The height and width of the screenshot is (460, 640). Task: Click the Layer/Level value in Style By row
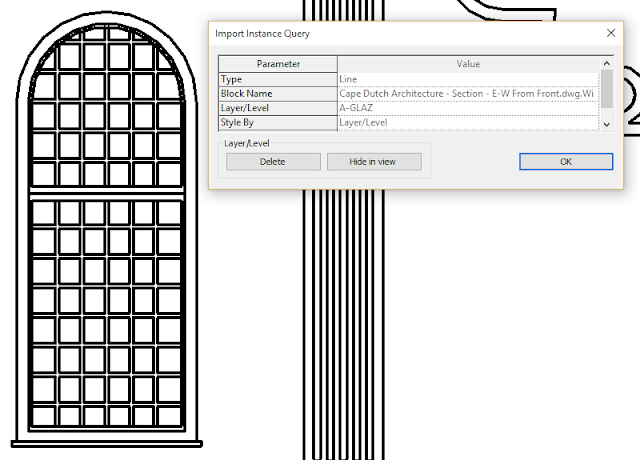point(468,122)
